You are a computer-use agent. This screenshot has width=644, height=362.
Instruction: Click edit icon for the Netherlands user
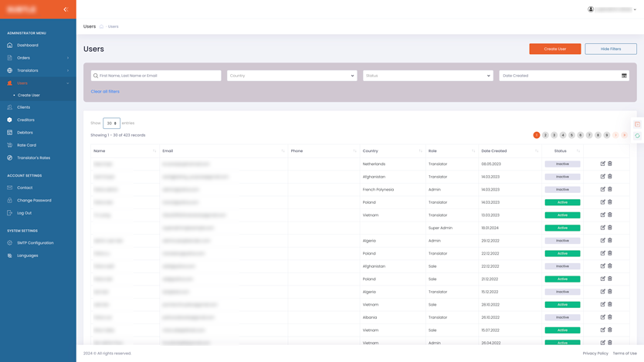602,164
